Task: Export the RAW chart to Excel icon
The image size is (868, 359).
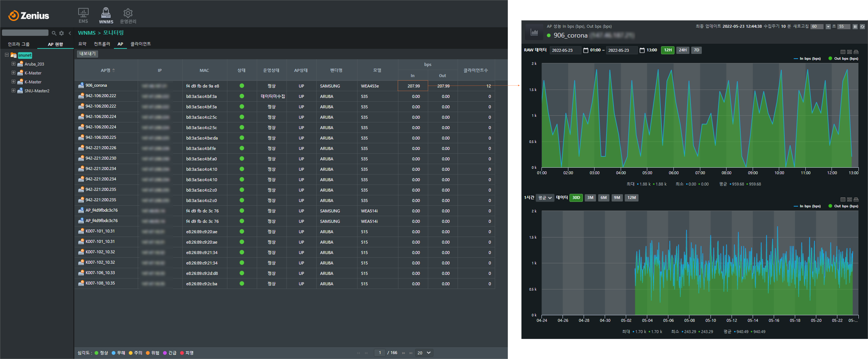Action: point(850,52)
